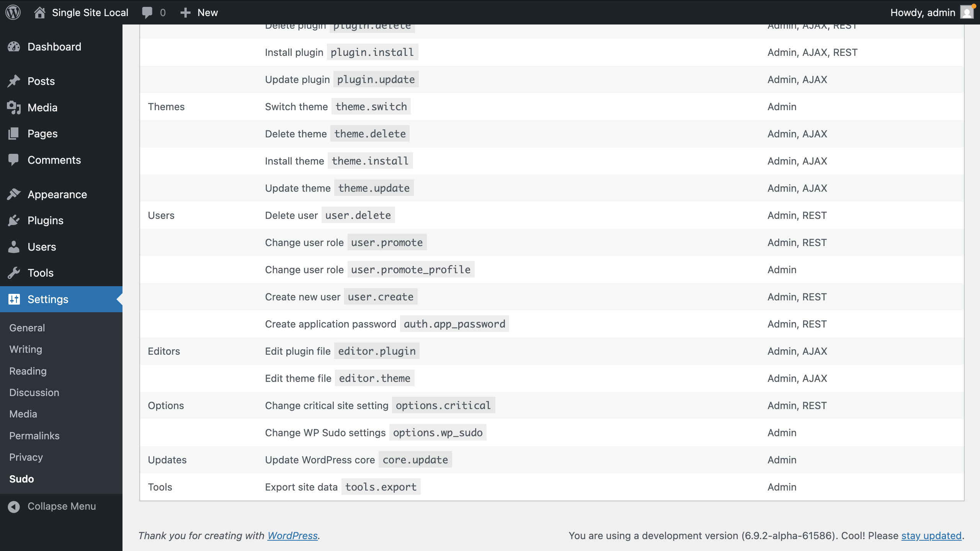Click the options.critical code label
This screenshot has width=980, height=551.
pyautogui.click(x=443, y=405)
